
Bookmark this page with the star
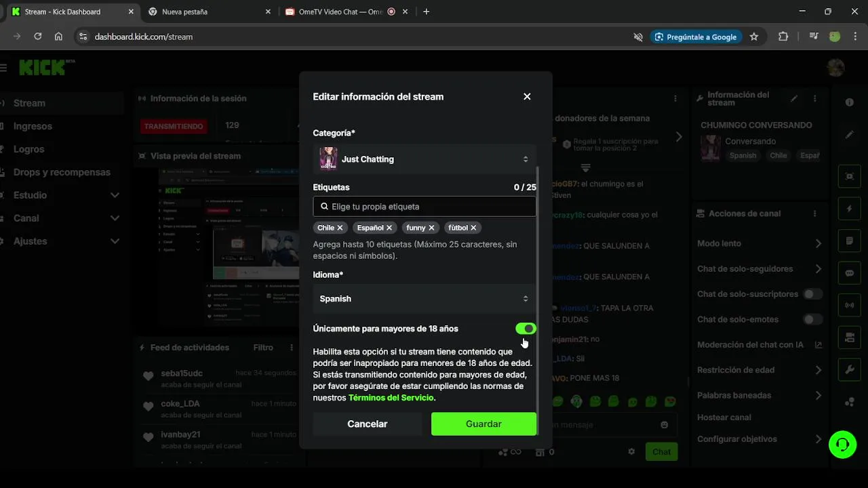coord(754,37)
